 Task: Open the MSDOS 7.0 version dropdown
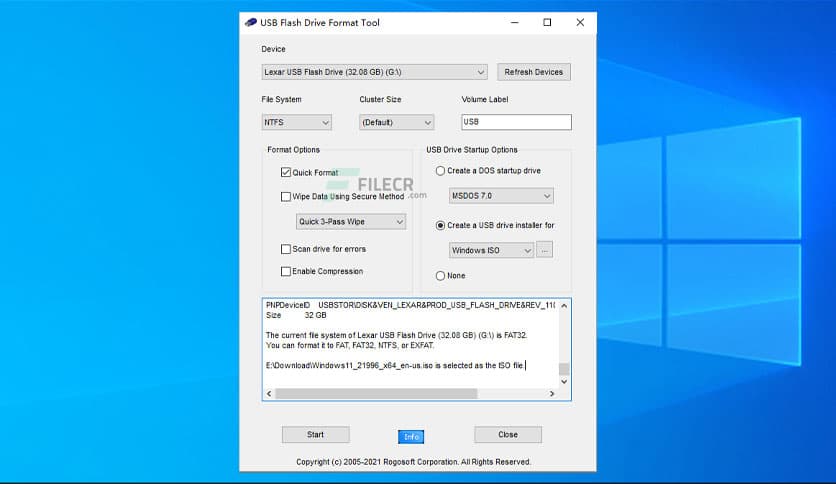[x=501, y=196]
